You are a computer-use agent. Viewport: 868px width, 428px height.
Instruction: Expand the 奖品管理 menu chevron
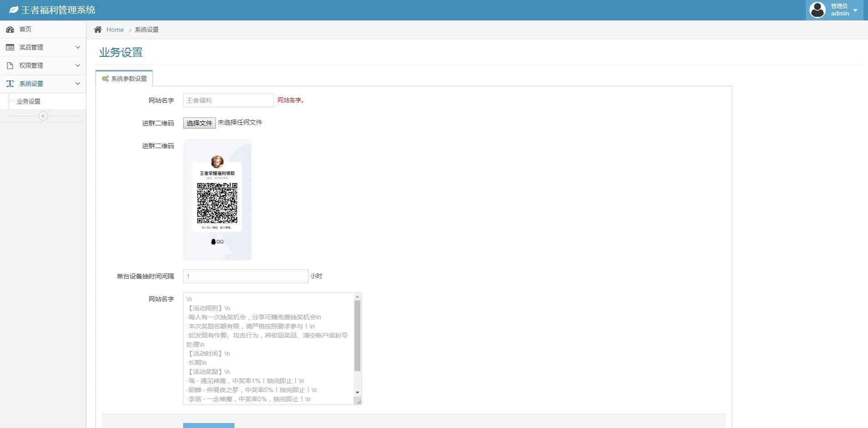[78, 47]
